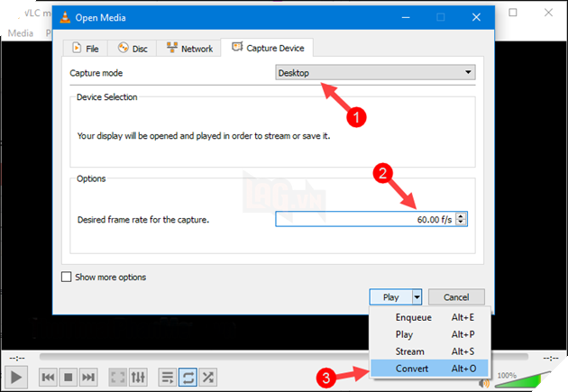The image size is (568, 392).
Task: Choose Stream from the dropdown menu
Action: (x=430, y=351)
